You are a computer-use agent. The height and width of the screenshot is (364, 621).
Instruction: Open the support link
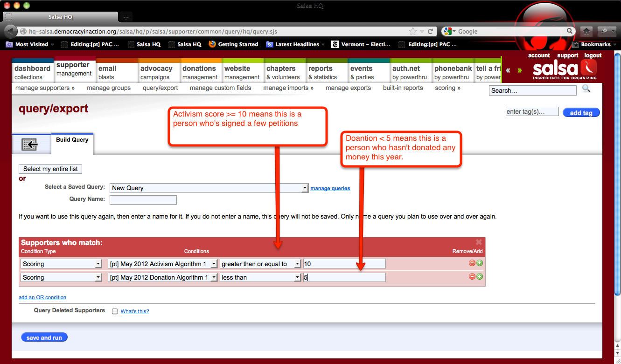568,55
